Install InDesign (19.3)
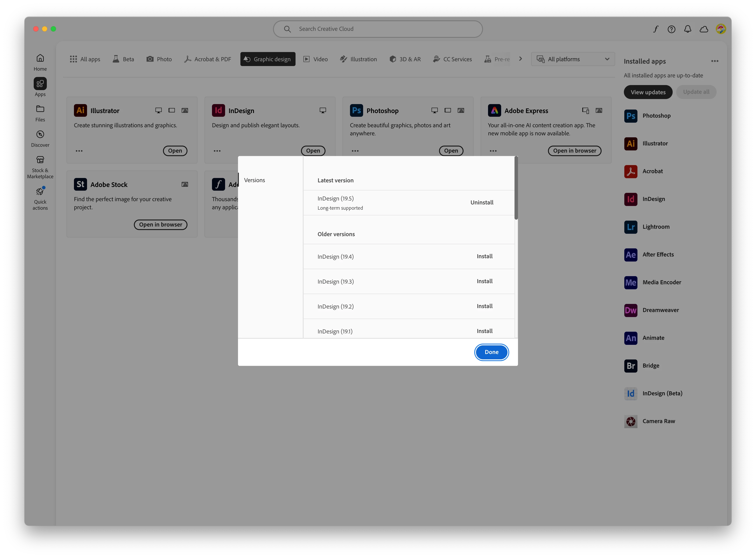 tap(484, 281)
